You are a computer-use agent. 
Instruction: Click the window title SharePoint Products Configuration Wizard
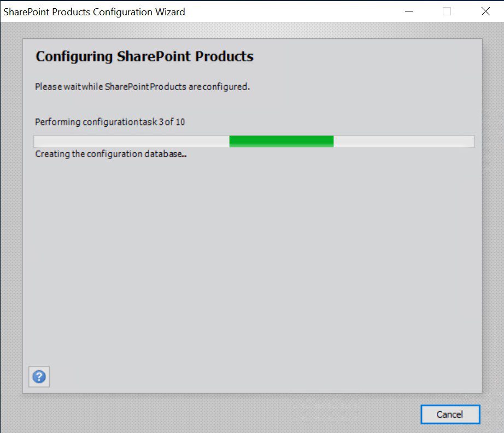click(94, 12)
